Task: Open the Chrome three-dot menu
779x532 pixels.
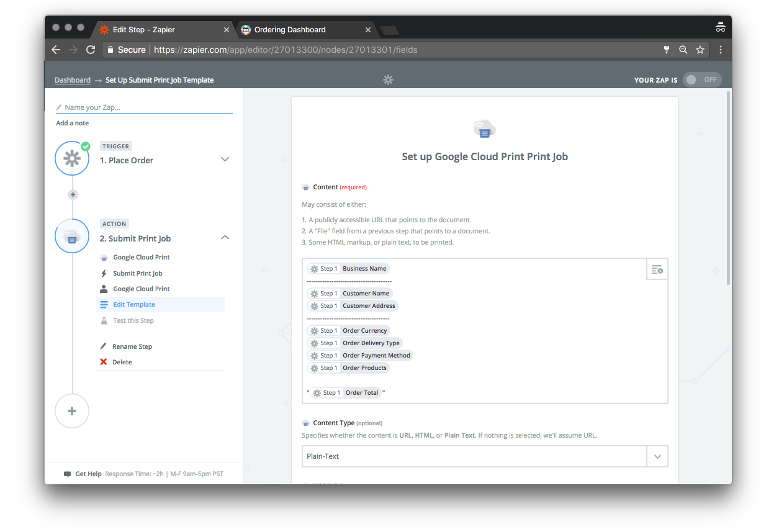Action: click(x=721, y=50)
